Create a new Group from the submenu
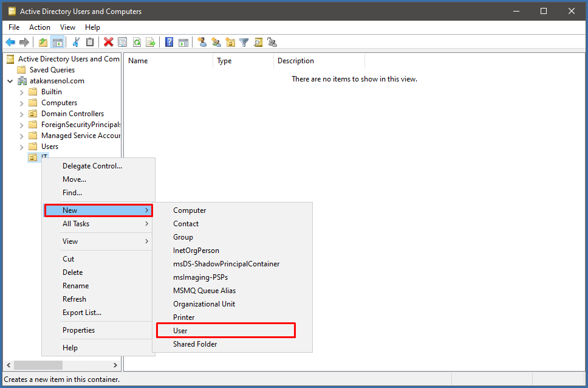 point(233,237)
